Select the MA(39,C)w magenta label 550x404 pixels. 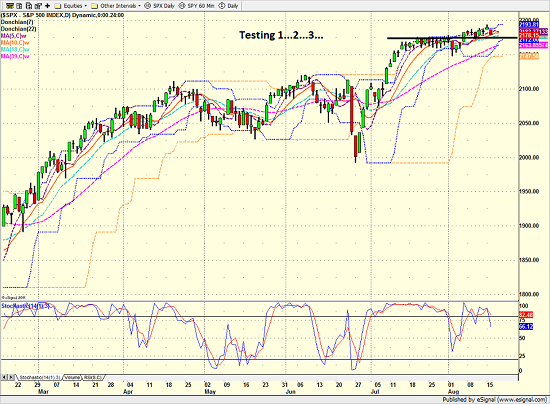tap(15, 56)
